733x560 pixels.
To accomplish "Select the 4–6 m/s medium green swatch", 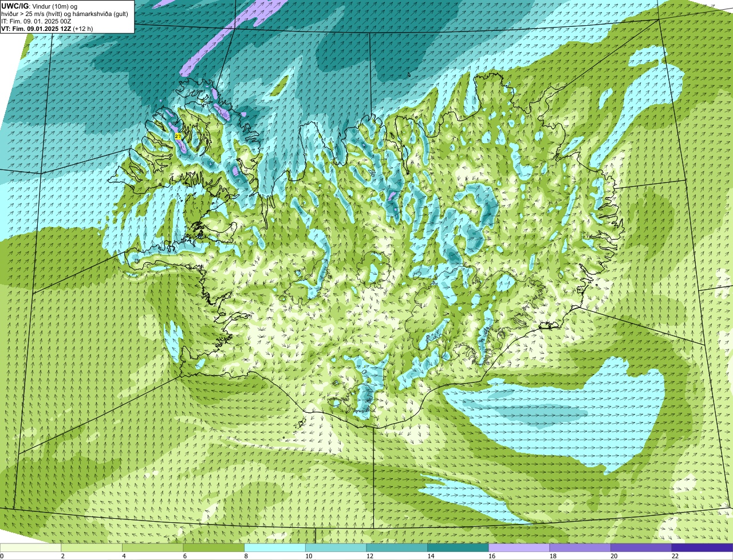I will [x=153, y=547].
